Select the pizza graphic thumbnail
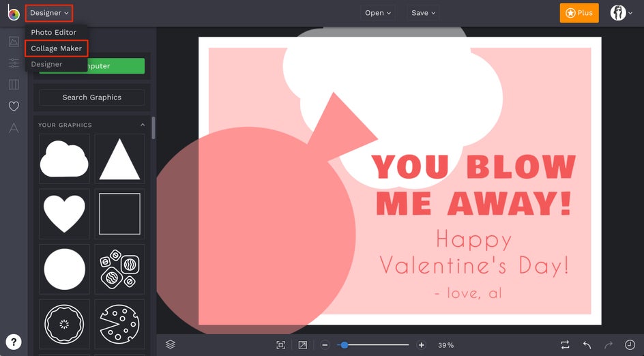The image size is (644, 356). pyautogui.click(x=119, y=324)
